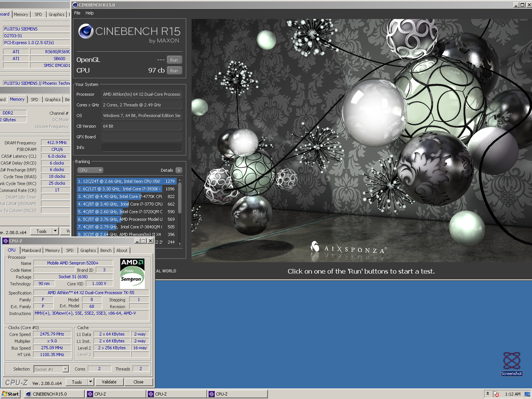The width and height of the screenshot is (532, 399).
Task: Click the Cinebench logo sphere icon
Action: tap(86, 31)
